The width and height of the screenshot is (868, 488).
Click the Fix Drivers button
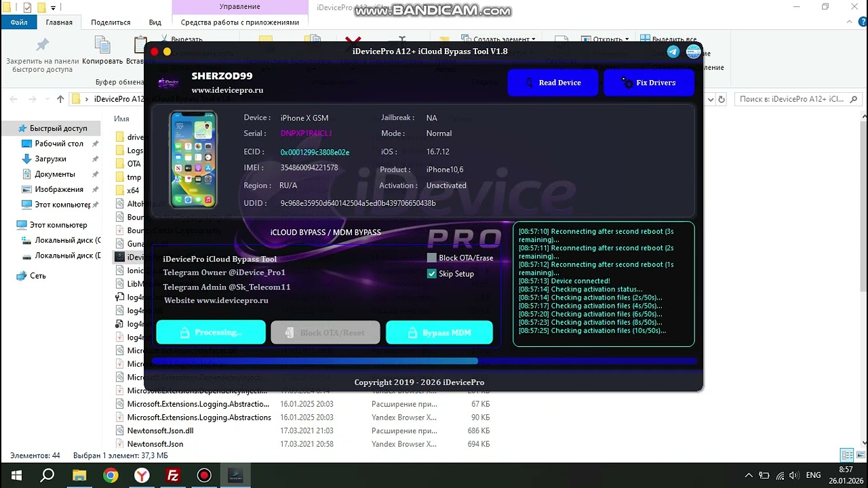[x=649, y=83]
